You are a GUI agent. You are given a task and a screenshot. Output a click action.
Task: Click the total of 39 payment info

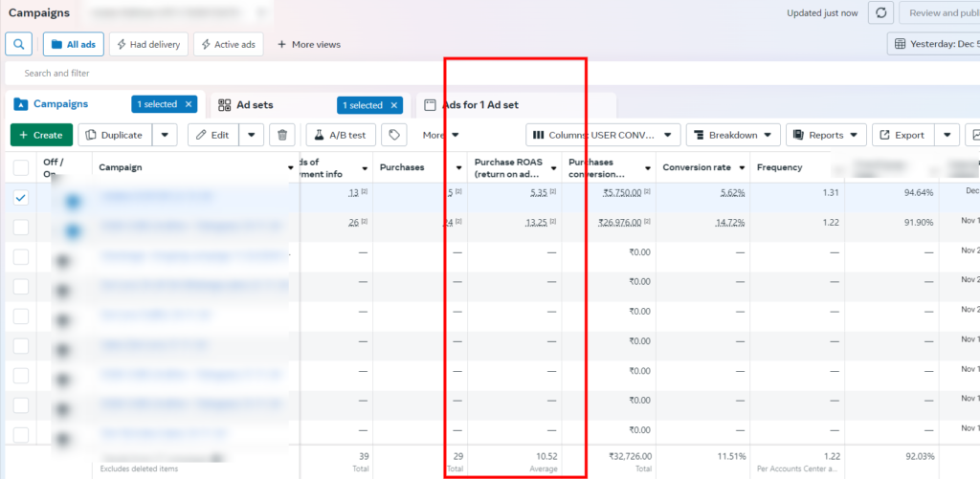point(364,456)
